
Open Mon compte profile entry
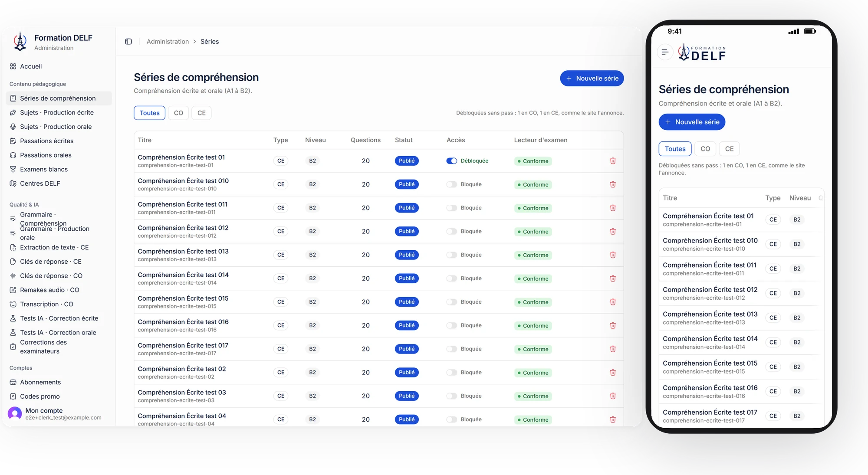[59, 414]
